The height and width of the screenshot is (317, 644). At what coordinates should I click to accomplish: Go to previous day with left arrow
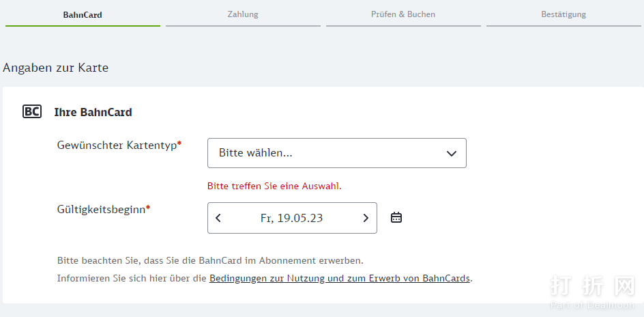coord(218,218)
